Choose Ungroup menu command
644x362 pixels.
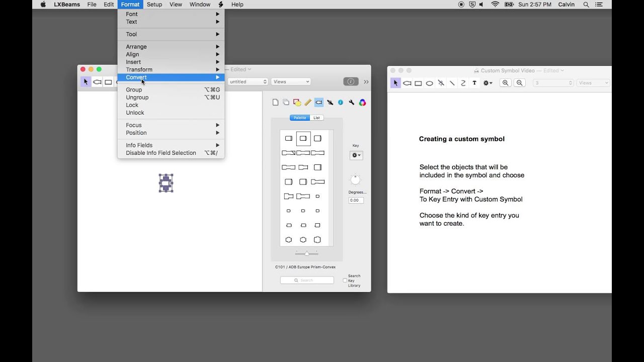pyautogui.click(x=171, y=98)
